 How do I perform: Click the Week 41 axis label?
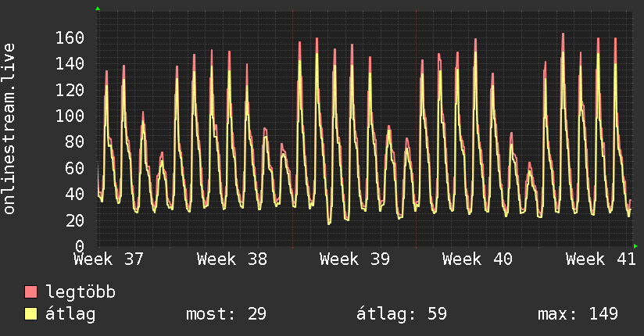coord(600,259)
